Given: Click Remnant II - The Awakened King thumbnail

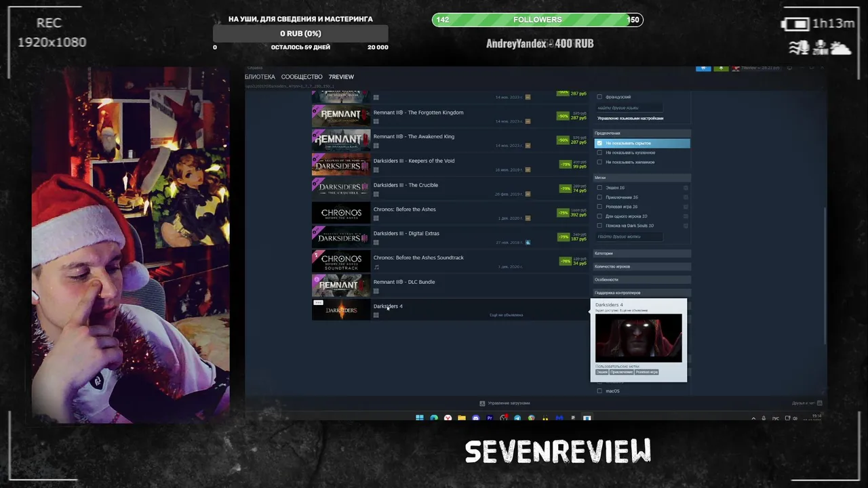Looking at the screenshot, I should coord(341,140).
